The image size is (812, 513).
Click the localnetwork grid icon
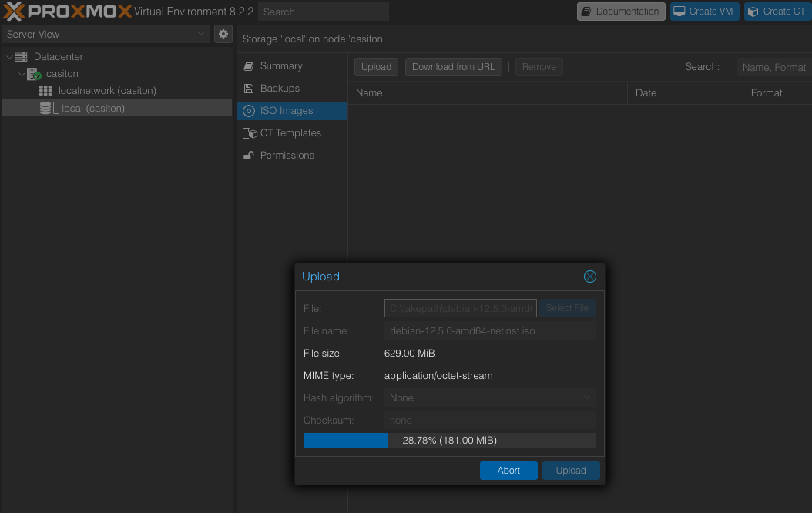click(46, 91)
